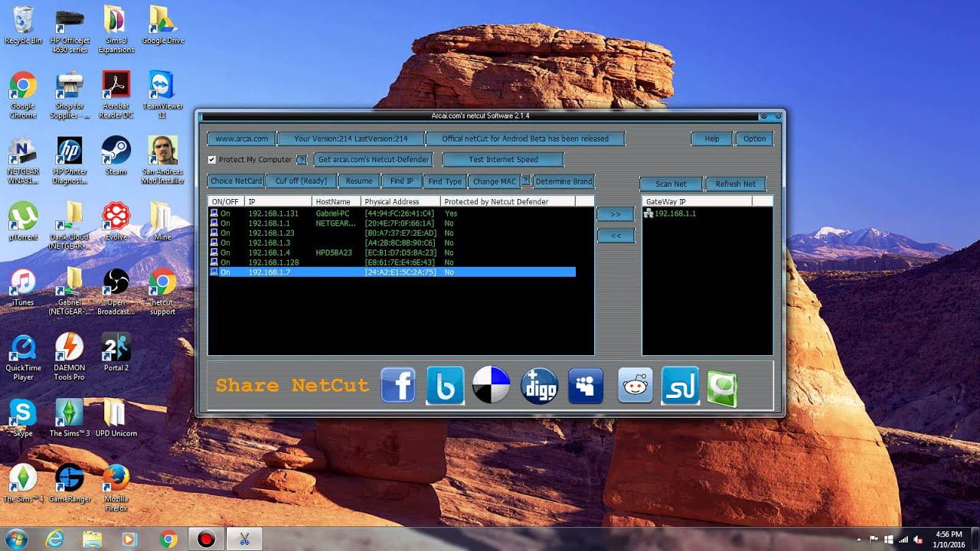This screenshot has width=980, height=551.
Task: Open the Help menu button
Action: coord(711,139)
